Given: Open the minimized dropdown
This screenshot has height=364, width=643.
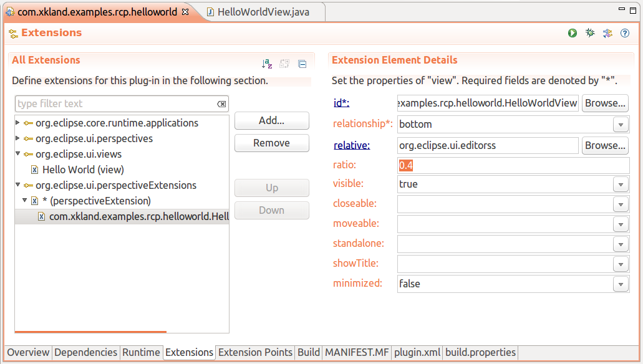Looking at the screenshot, I should (620, 284).
